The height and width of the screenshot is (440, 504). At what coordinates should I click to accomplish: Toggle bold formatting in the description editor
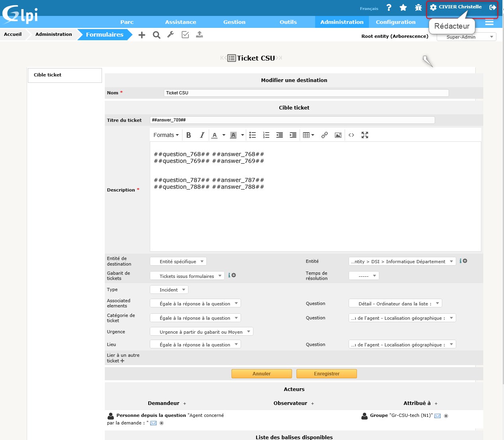189,135
